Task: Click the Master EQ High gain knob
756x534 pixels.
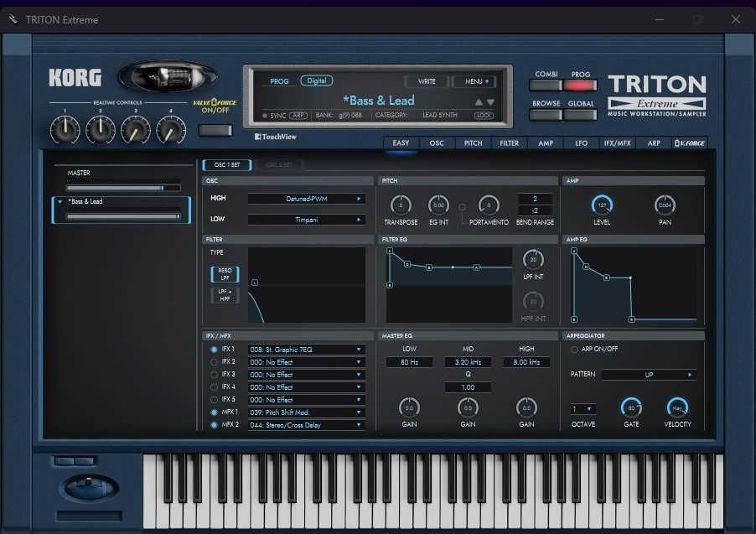Action: (526, 408)
